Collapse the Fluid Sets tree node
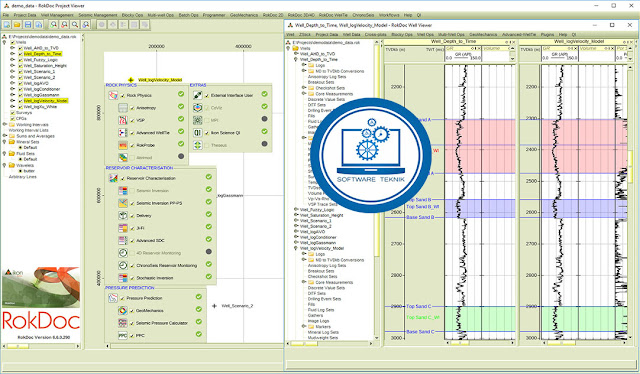The width and height of the screenshot is (640, 374). point(5,154)
